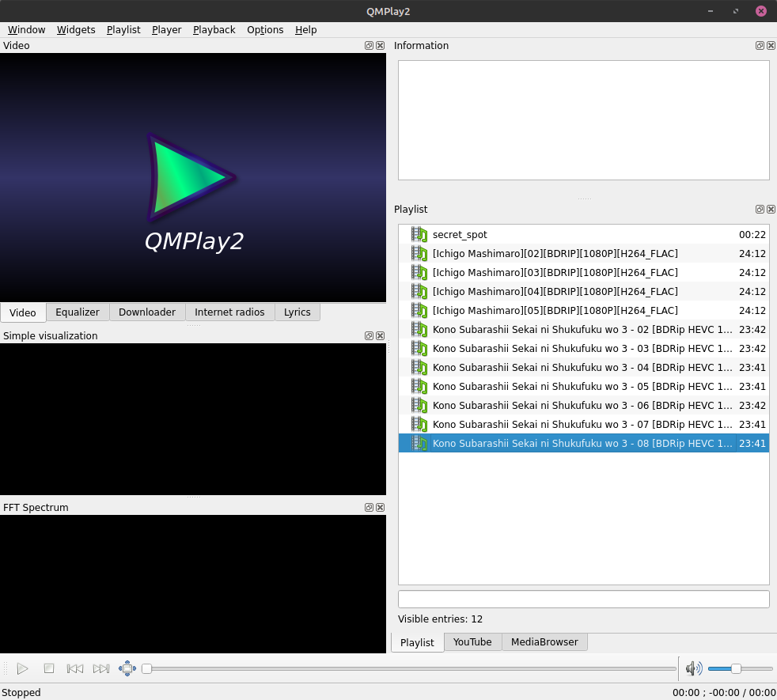Select Kono Subarashii 3 - 02 entry
Image resolution: width=777 pixels, height=700 pixels.
tap(583, 330)
